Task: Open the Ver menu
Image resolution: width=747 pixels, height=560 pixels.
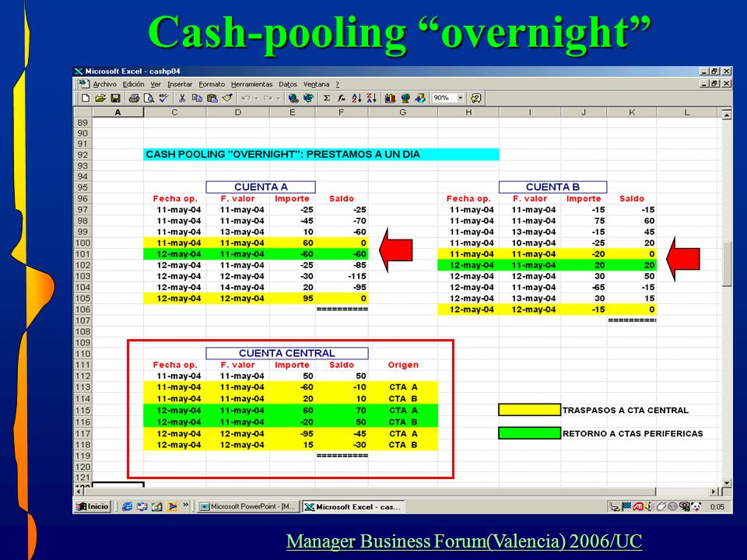Action: [x=156, y=84]
